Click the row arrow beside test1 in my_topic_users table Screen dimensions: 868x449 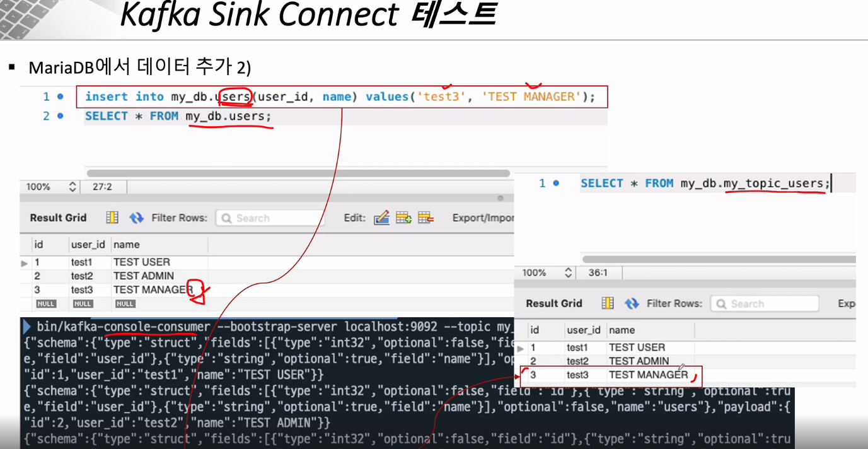point(520,348)
